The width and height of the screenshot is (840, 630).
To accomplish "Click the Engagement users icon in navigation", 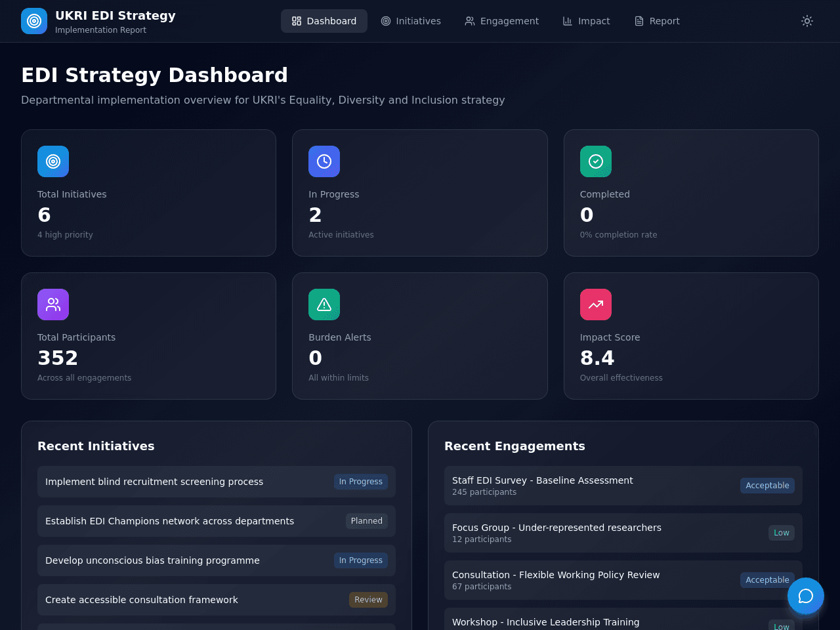I will point(470,21).
